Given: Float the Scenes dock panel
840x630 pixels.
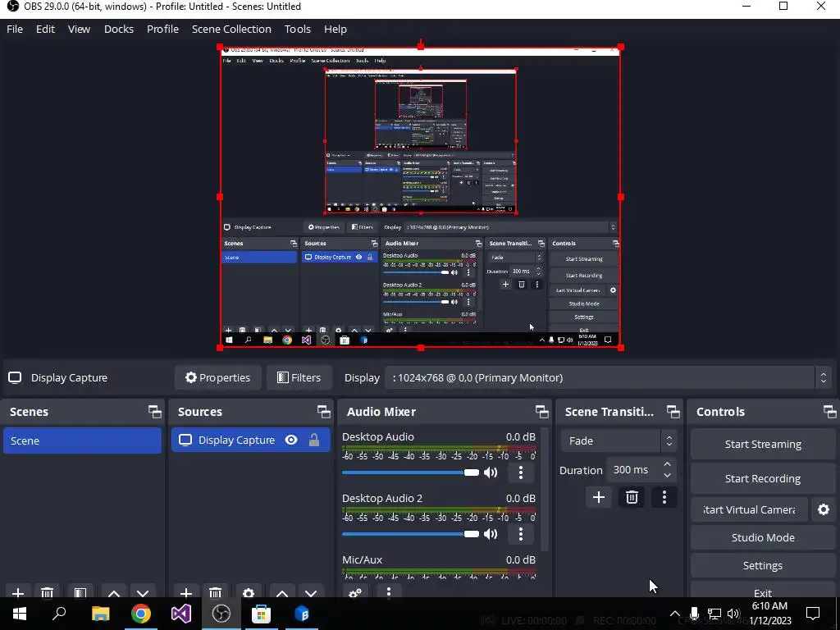Looking at the screenshot, I should (x=155, y=412).
